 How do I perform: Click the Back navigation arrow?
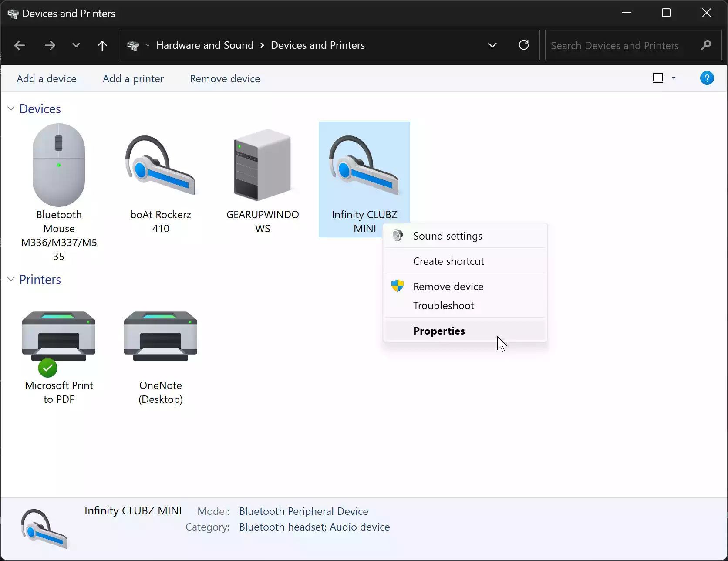coord(20,45)
